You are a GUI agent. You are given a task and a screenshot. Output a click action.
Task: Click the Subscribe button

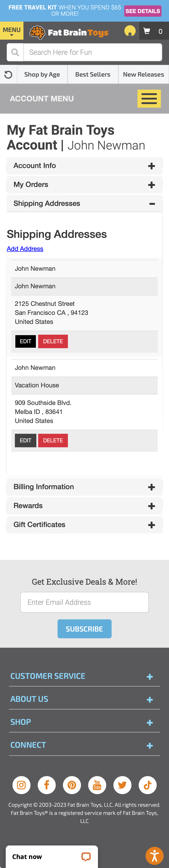tap(84, 629)
